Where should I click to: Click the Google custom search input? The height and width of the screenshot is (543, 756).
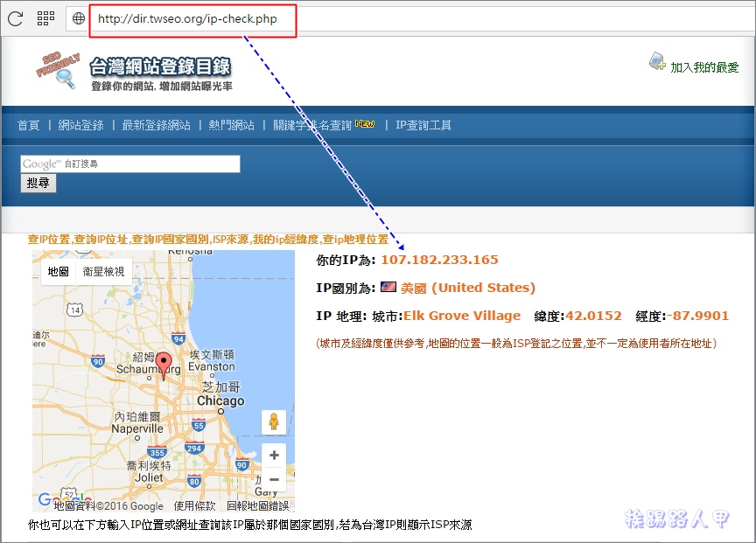130,164
